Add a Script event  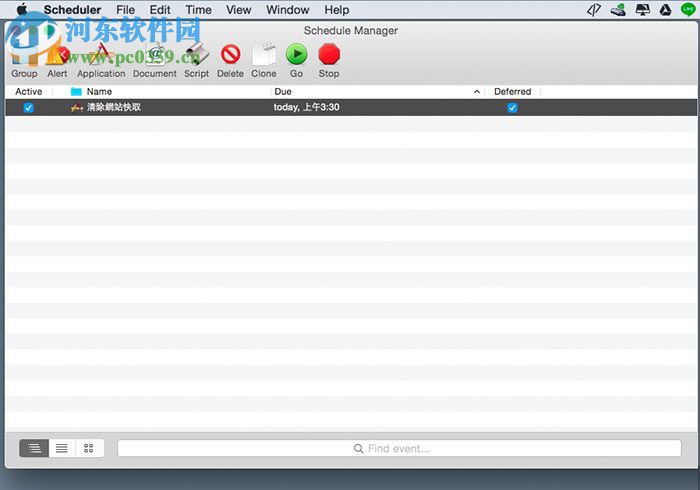tap(196, 61)
